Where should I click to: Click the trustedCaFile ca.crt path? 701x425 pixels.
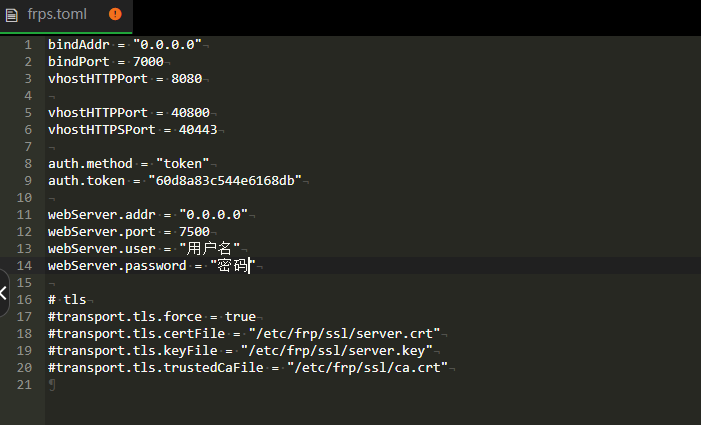pos(370,367)
